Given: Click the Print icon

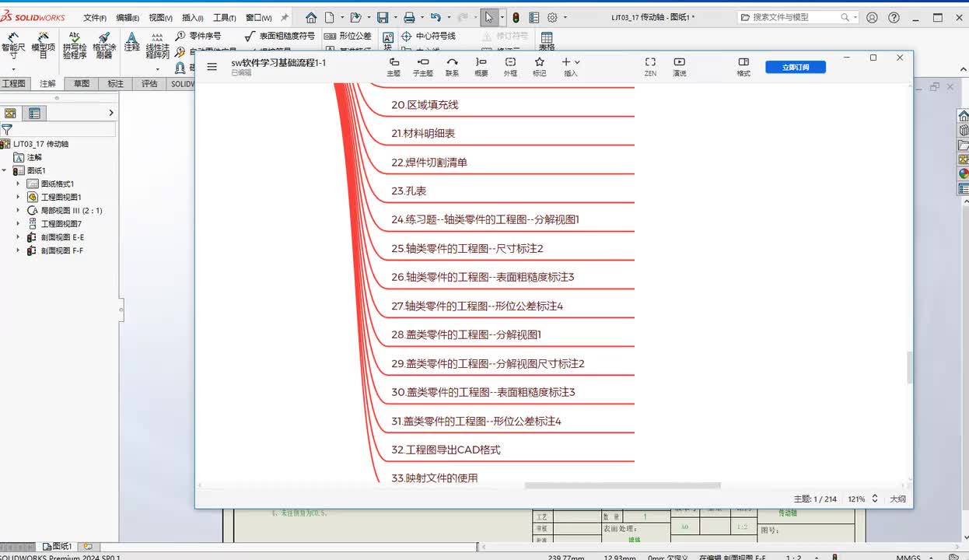Looking at the screenshot, I should click(x=409, y=17).
